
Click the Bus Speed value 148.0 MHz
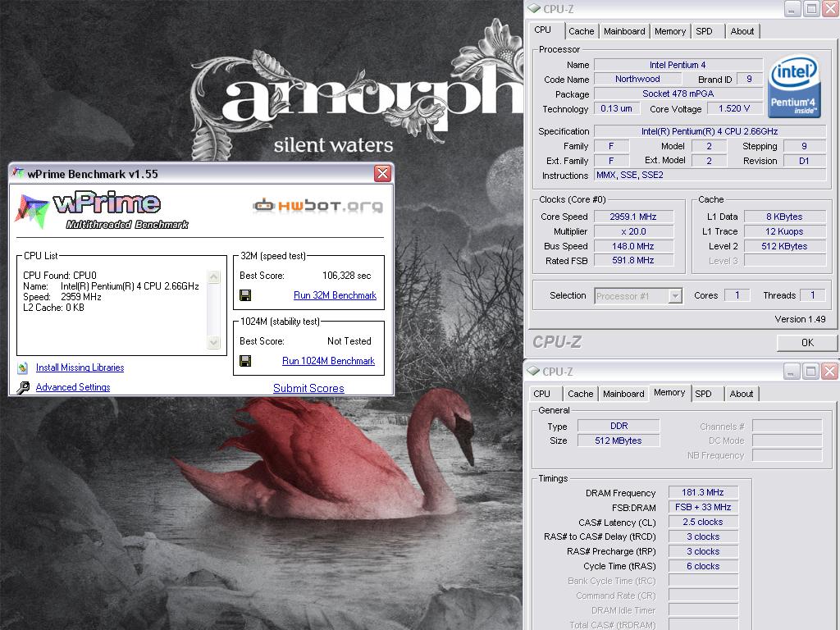(633, 246)
